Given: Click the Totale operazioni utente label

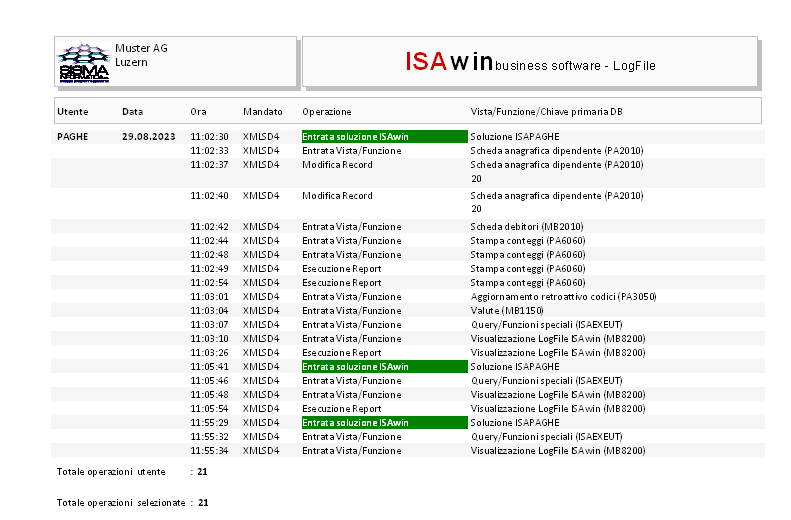Looking at the screenshot, I should coord(111,471).
